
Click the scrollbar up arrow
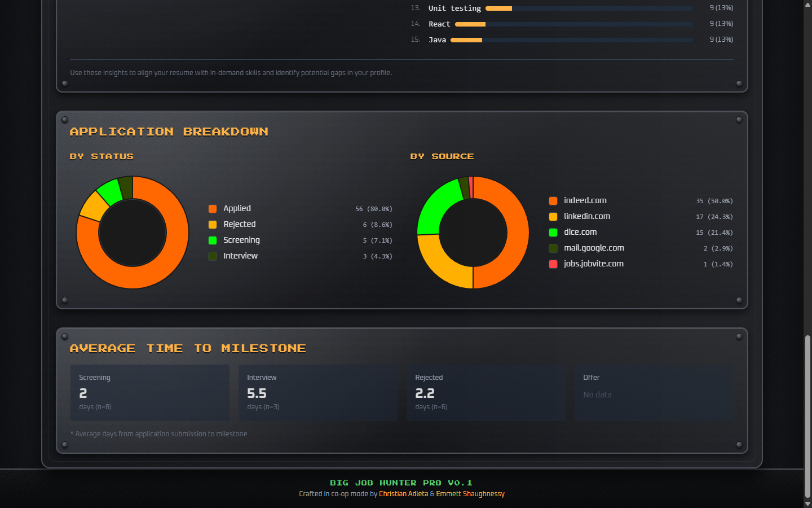coord(807,4)
